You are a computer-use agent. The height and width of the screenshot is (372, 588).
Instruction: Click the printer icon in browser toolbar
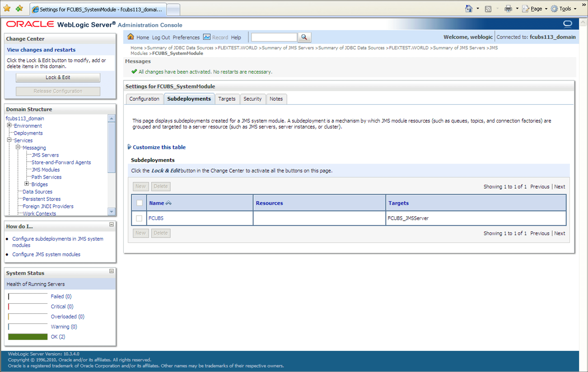[x=508, y=9]
